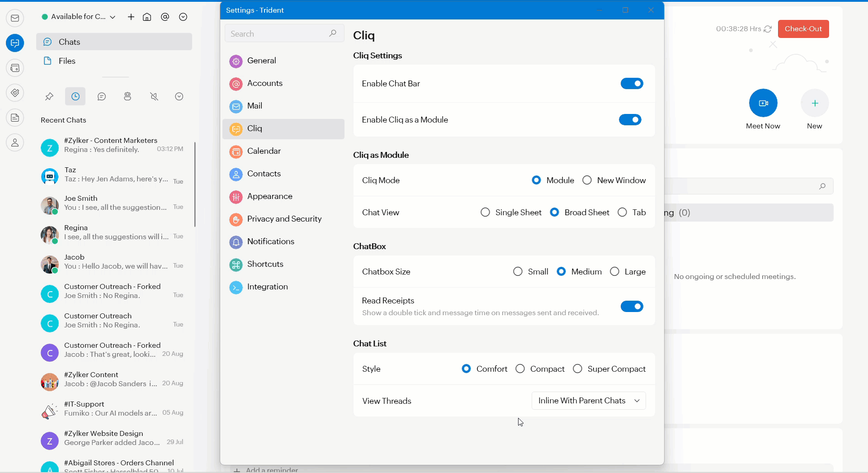This screenshot has width=868, height=473.
Task: Open Integration settings section
Action: click(x=283, y=287)
